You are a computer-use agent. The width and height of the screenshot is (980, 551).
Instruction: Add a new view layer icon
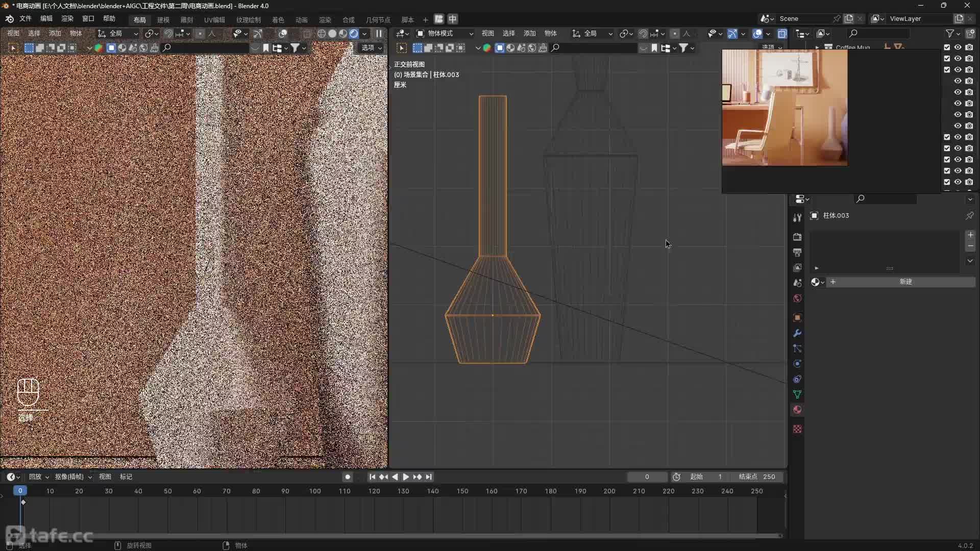pyautogui.click(x=959, y=19)
